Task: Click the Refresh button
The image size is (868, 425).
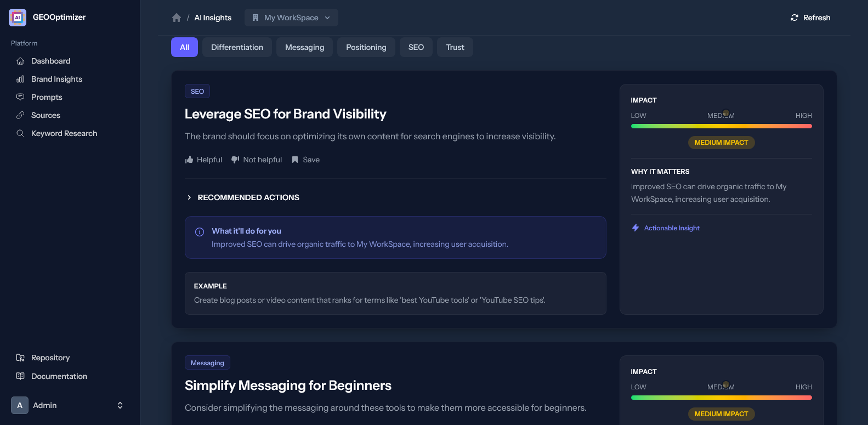Action: (810, 18)
